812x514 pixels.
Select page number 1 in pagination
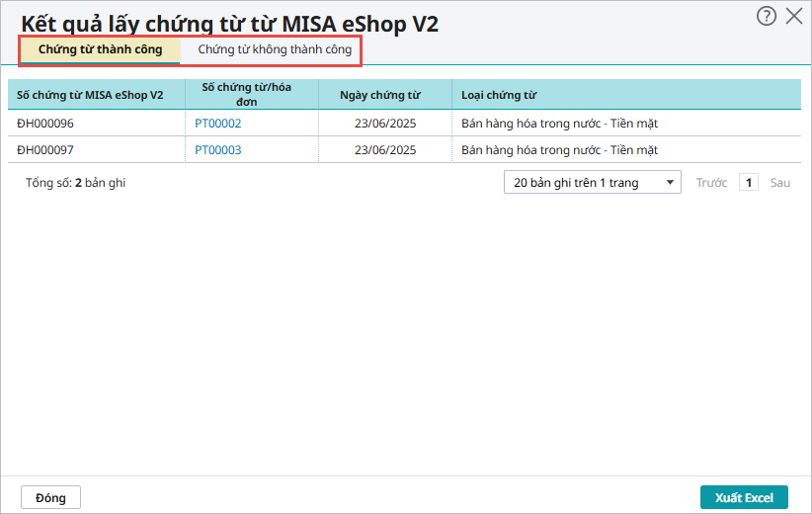(x=749, y=183)
